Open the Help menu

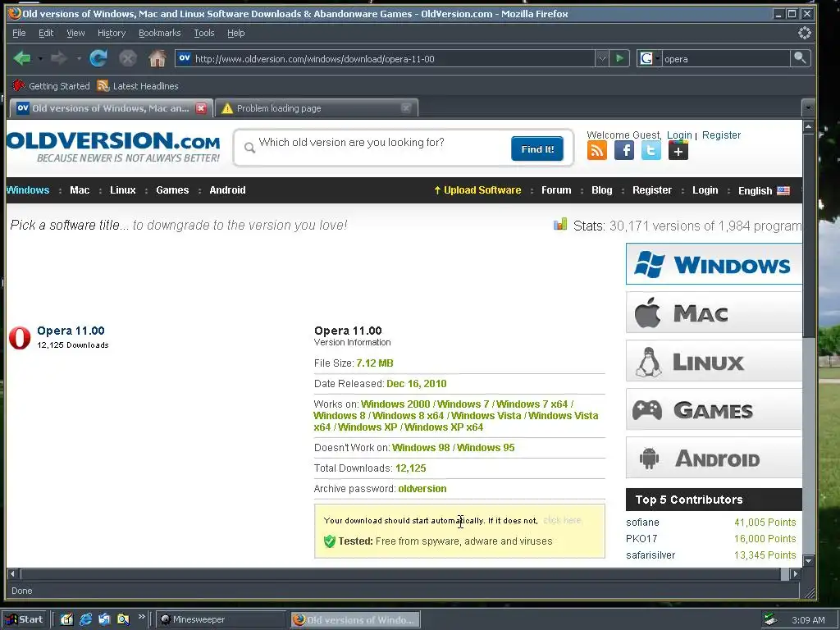point(235,33)
